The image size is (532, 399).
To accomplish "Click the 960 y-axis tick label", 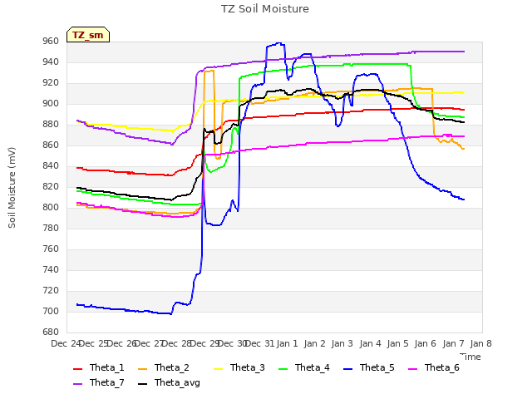I will [x=51, y=42].
